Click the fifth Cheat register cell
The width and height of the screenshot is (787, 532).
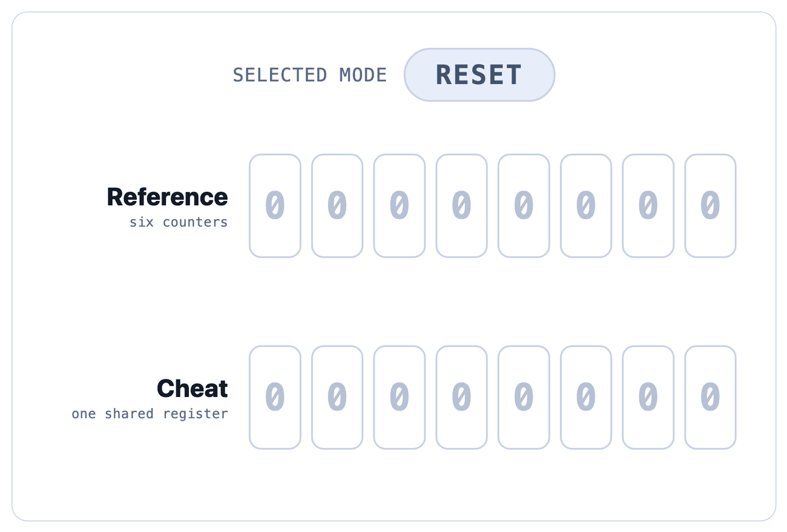[x=524, y=398]
